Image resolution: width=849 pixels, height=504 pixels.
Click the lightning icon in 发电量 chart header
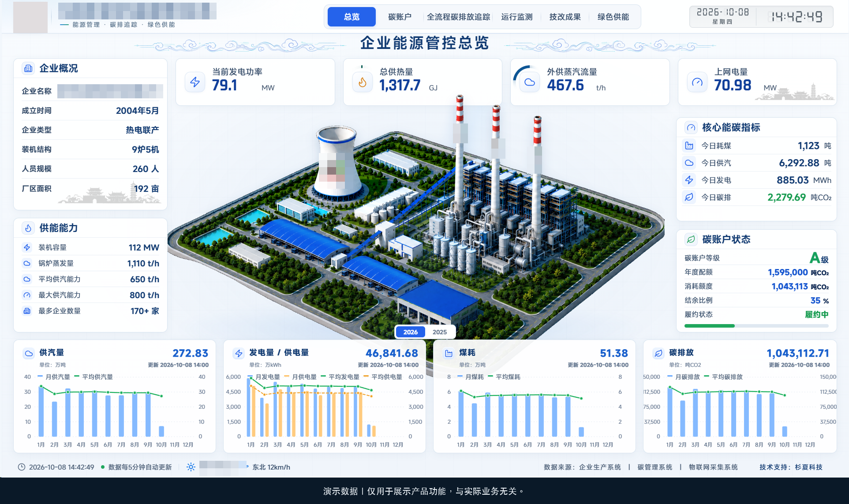point(239,353)
